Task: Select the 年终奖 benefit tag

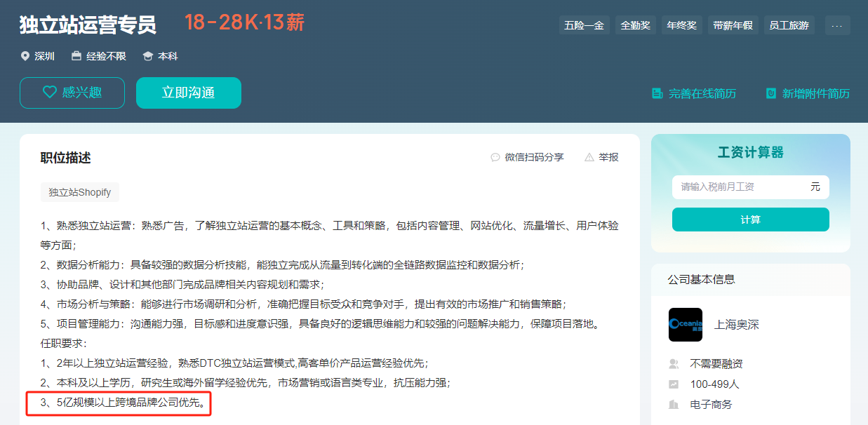Action: pos(681,25)
